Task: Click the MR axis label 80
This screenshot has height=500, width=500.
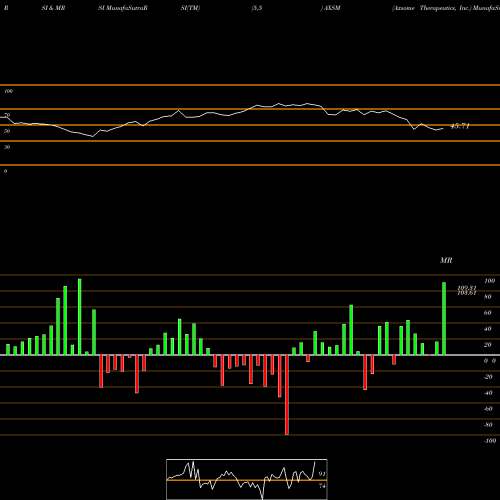Action: tap(488, 297)
